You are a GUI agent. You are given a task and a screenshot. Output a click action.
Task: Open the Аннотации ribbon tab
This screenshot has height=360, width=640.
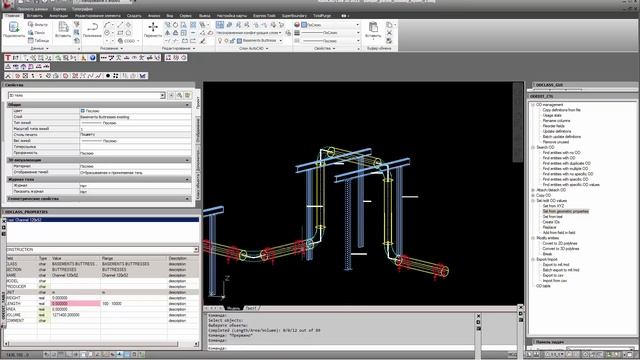59,16
